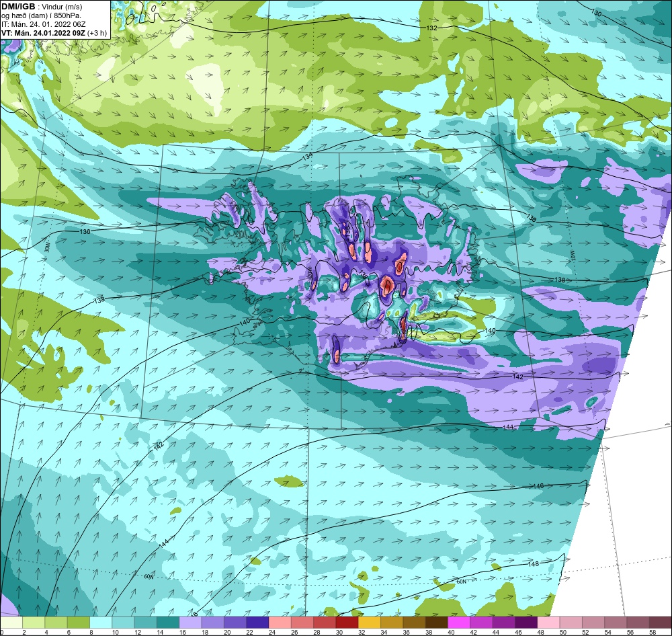Click the '134' contour label

[307, 157]
